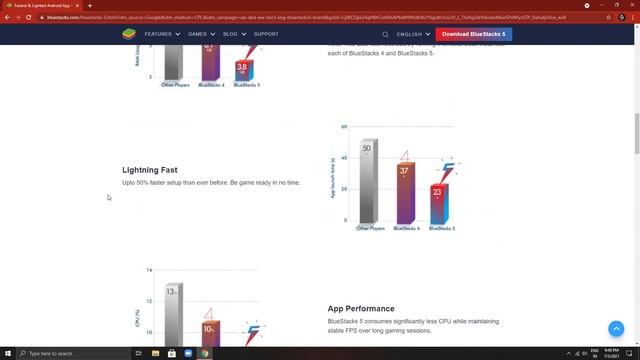640x360 pixels.
Task: Click the 10% value on CPU chart bar
Action: (209, 329)
